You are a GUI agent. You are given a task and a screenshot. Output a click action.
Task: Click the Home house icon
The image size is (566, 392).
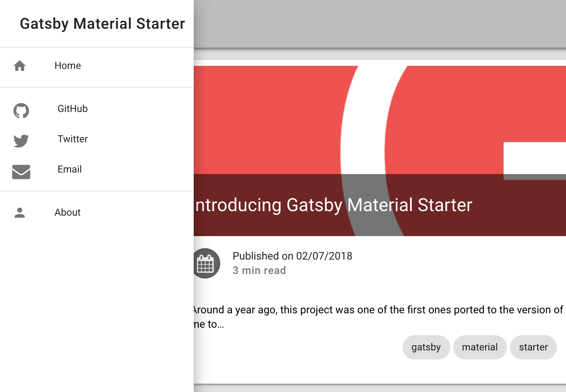[x=20, y=66]
